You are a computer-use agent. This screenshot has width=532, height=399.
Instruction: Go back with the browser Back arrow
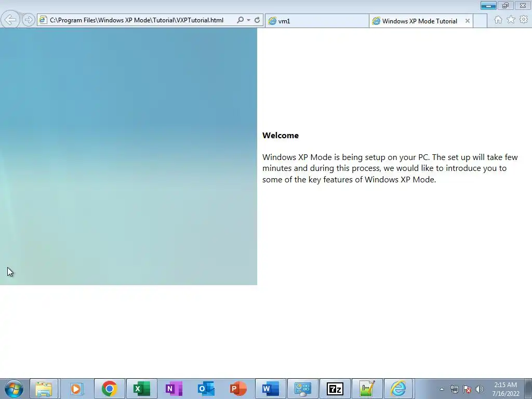(10, 20)
